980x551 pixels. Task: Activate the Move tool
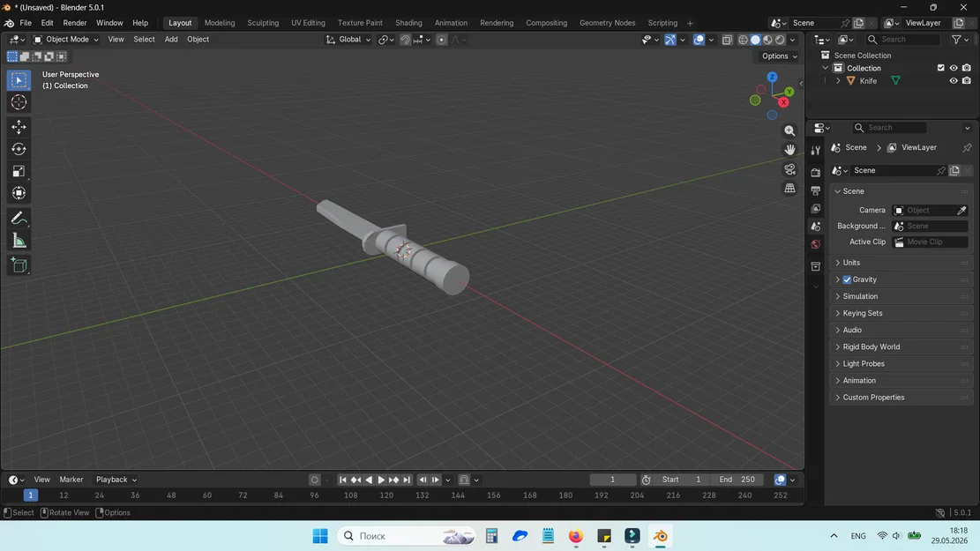coord(19,127)
